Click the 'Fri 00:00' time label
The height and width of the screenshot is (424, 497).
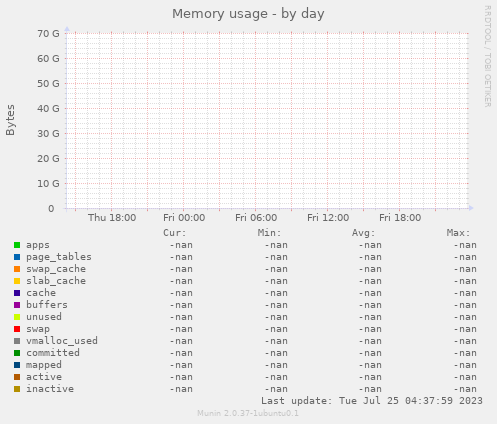pos(184,218)
